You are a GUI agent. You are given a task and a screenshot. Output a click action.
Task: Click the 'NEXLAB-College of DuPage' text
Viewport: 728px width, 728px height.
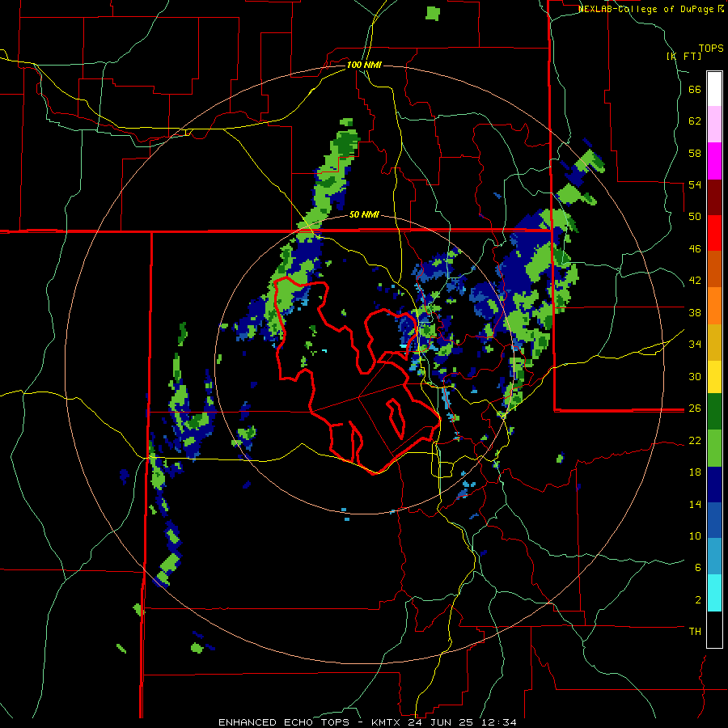(647, 9)
